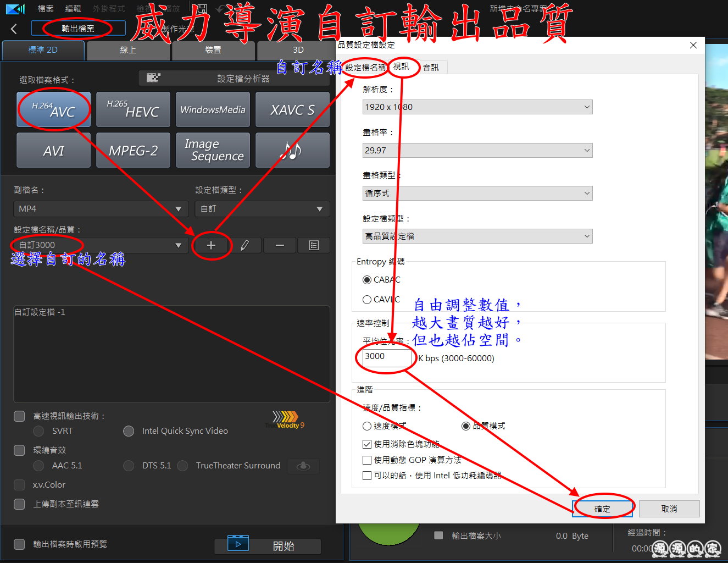Viewport: 728px width, 563px height.
Task: Select the XAVC S format icon
Action: 292,109
